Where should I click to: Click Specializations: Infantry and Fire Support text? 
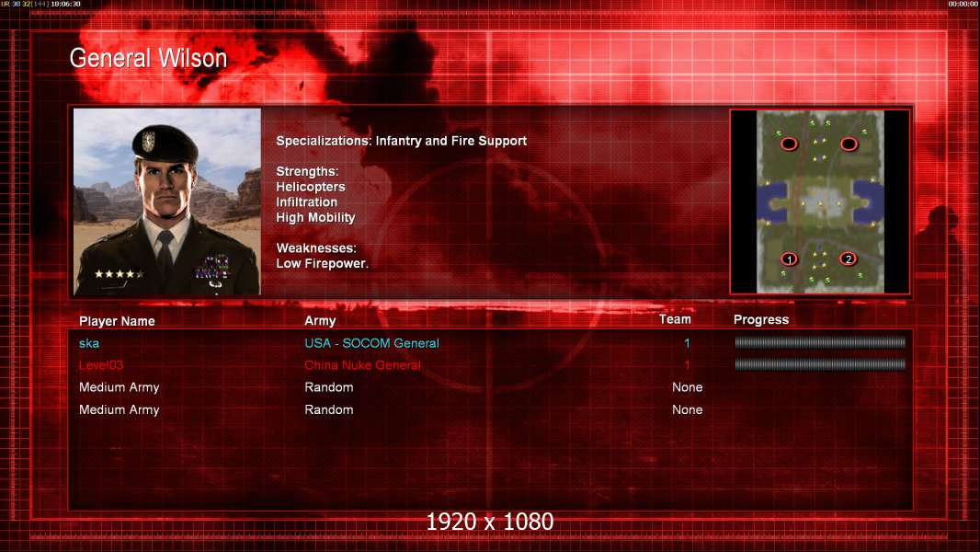(401, 142)
